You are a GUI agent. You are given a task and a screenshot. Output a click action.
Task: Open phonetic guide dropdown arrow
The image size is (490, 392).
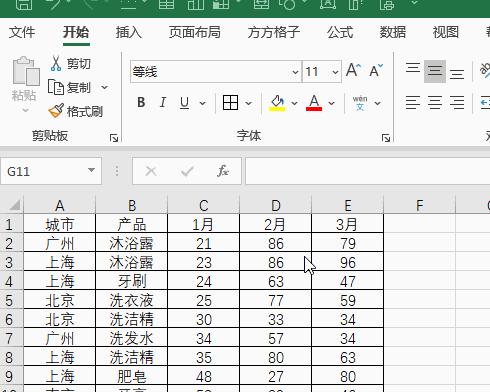(x=377, y=103)
